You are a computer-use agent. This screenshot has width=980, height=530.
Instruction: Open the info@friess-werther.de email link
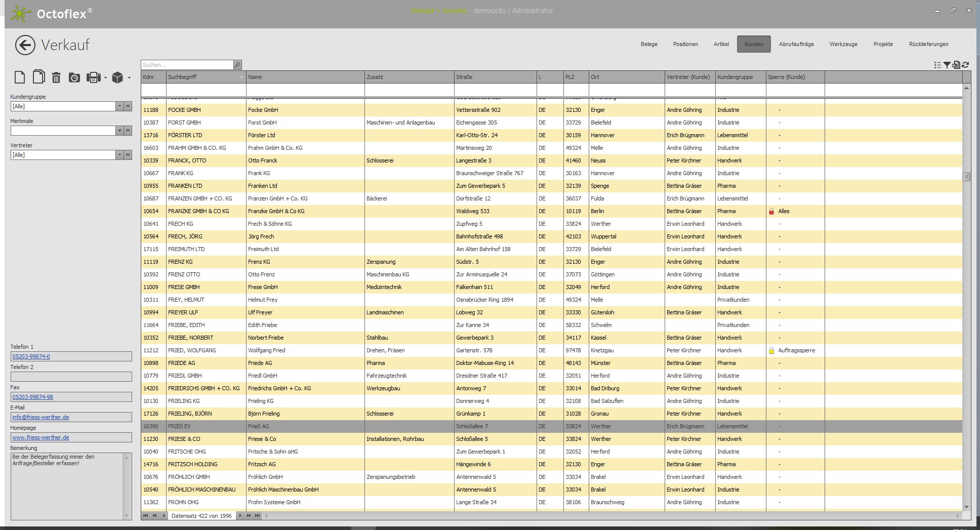click(41, 417)
